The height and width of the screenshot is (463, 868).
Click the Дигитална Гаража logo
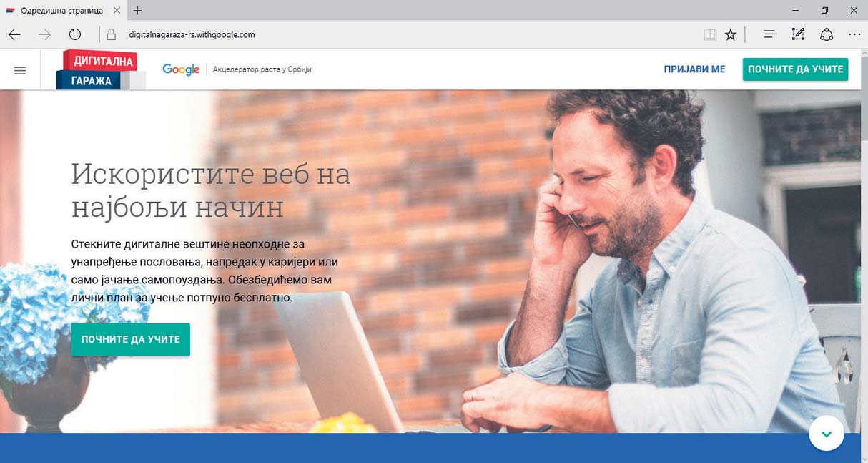pos(100,70)
